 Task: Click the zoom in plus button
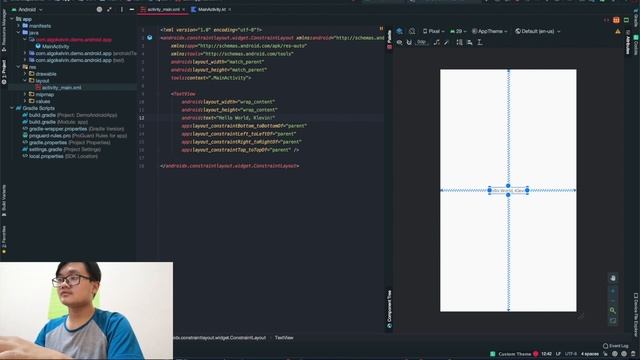click(x=613, y=291)
